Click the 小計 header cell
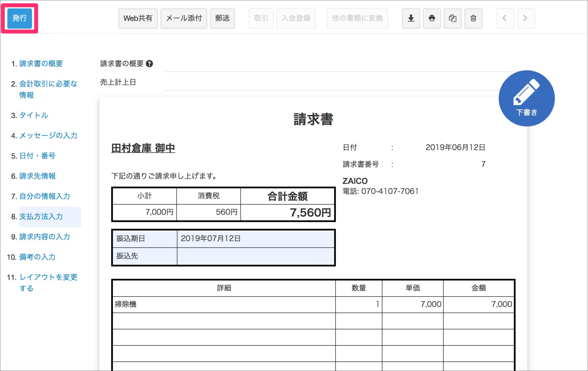This screenshot has height=371, width=588. point(144,196)
